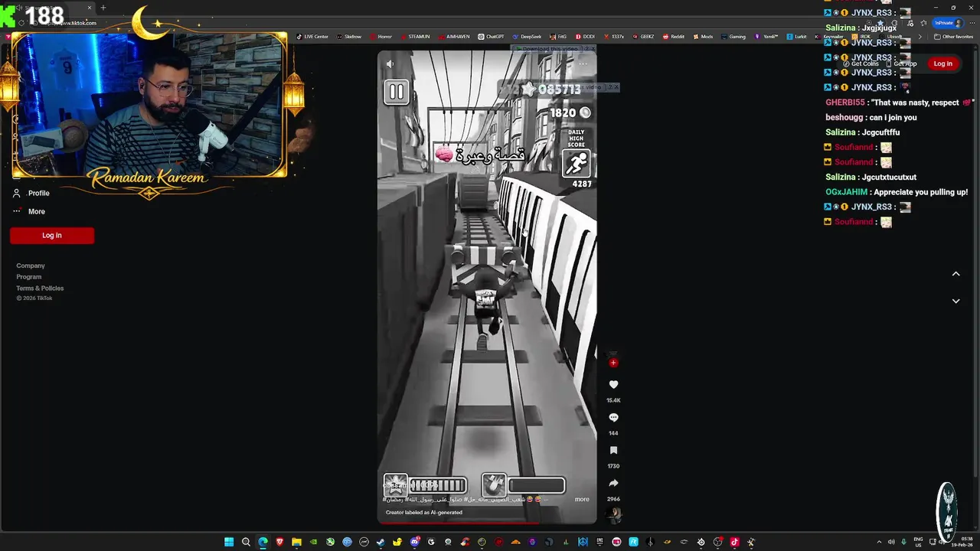Open the Windows Start menu
This screenshot has height=551, width=980.
tap(229, 542)
